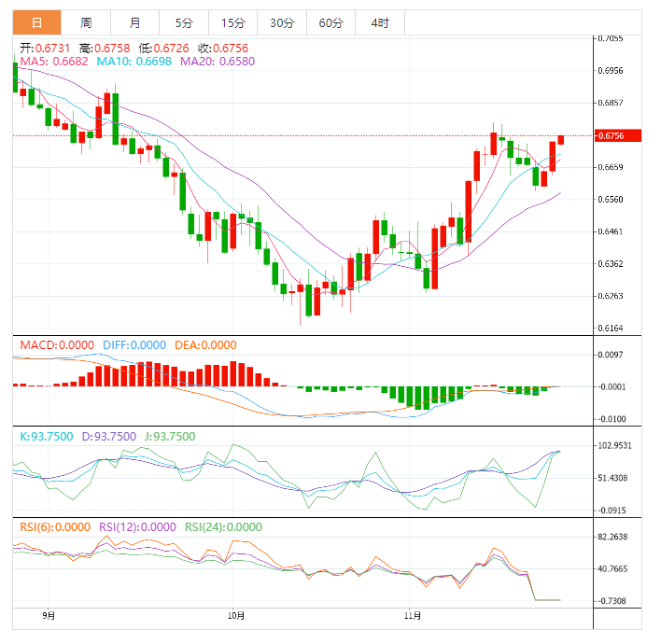Click the 102.9531 KDJ axis label
Image resolution: width=661 pixels, height=644 pixels.
(x=614, y=446)
